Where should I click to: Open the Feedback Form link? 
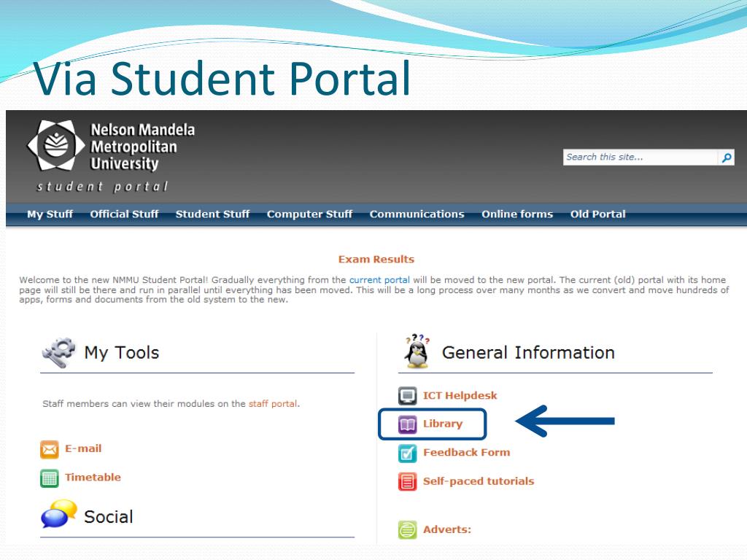tap(466, 452)
